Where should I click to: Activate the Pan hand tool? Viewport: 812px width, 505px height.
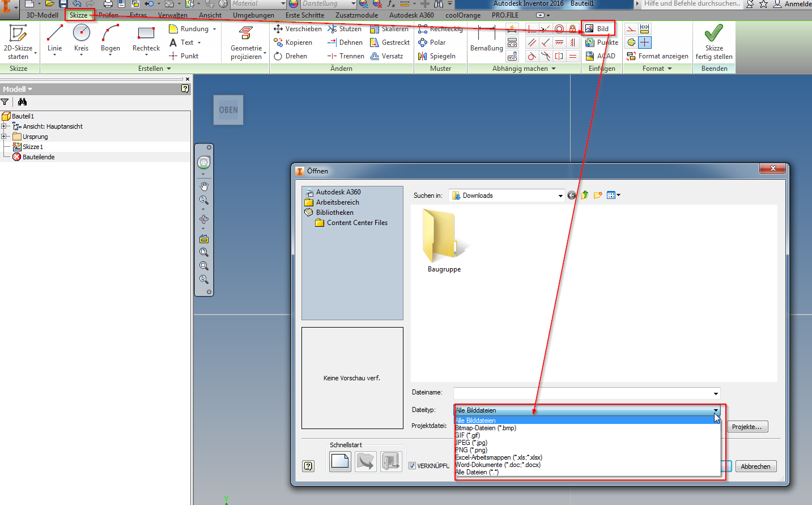204,186
